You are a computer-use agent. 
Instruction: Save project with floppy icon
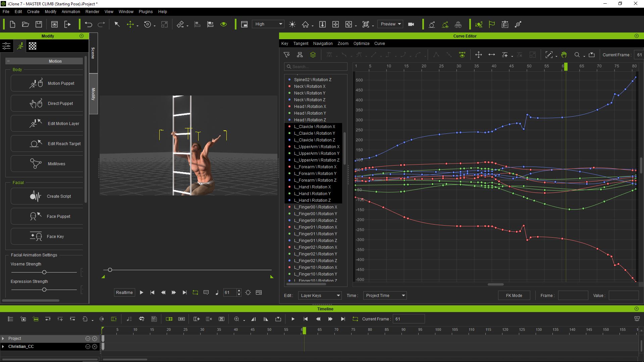click(39, 24)
